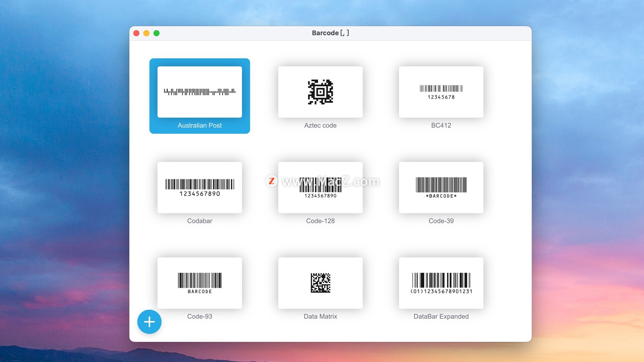The height and width of the screenshot is (362, 644).
Task: Open the BC412 barcode thumbnail
Action: [441, 92]
